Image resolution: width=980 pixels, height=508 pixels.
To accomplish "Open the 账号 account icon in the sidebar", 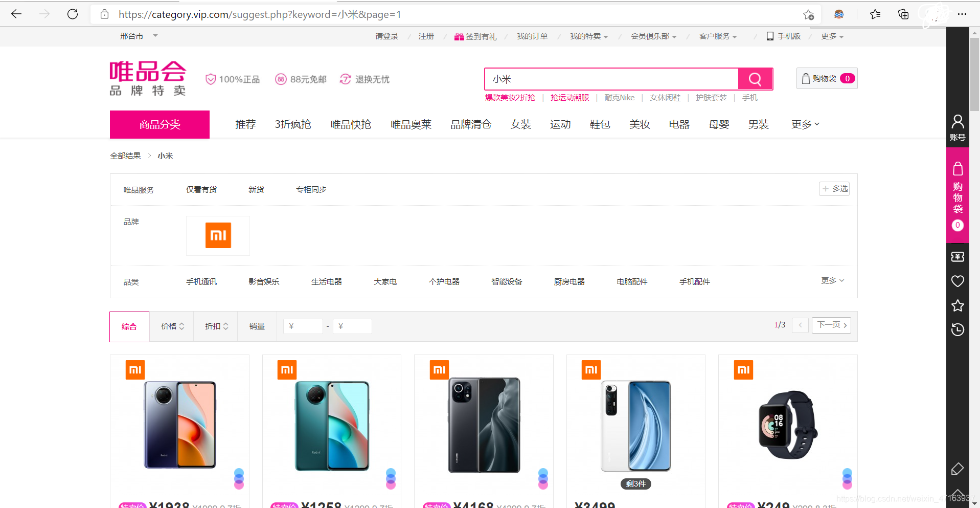I will pyautogui.click(x=958, y=127).
